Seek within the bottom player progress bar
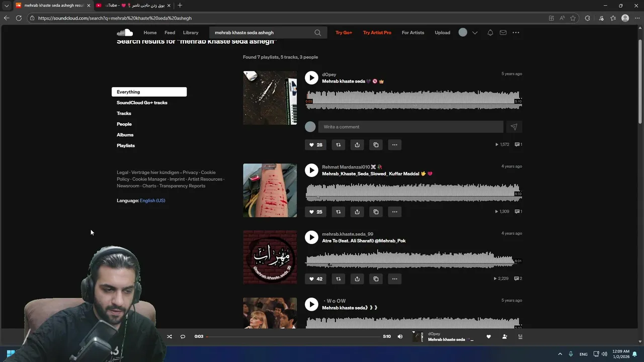This screenshot has height=362, width=644. point(293,336)
